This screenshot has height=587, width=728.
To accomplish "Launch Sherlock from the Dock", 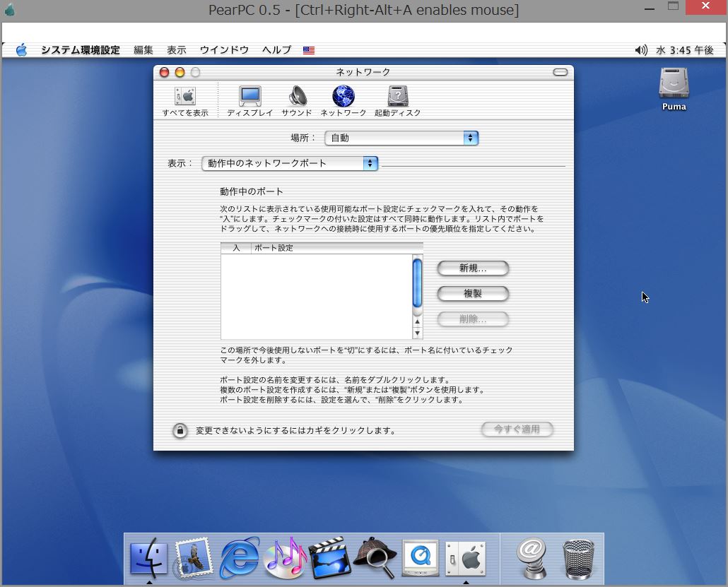I will tap(375, 557).
